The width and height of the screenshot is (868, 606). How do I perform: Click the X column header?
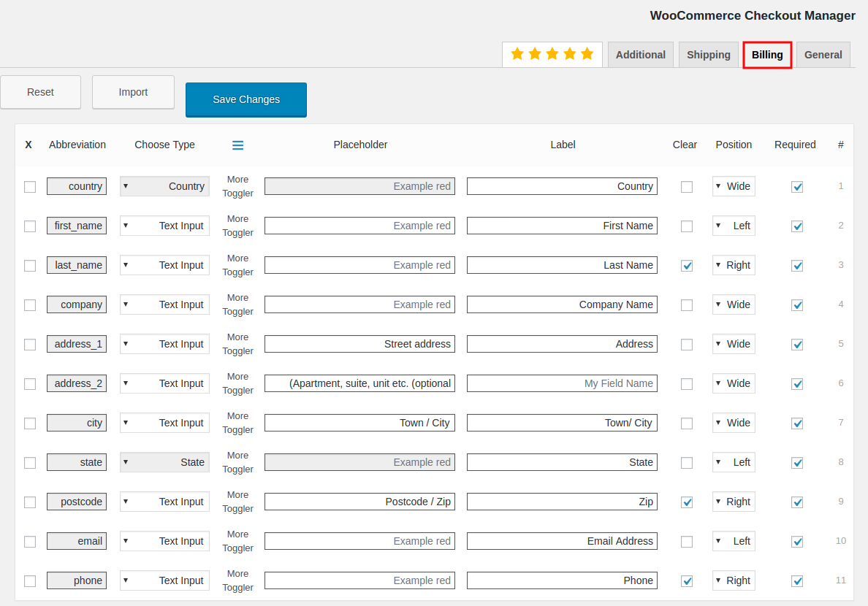tap(28, 145)
